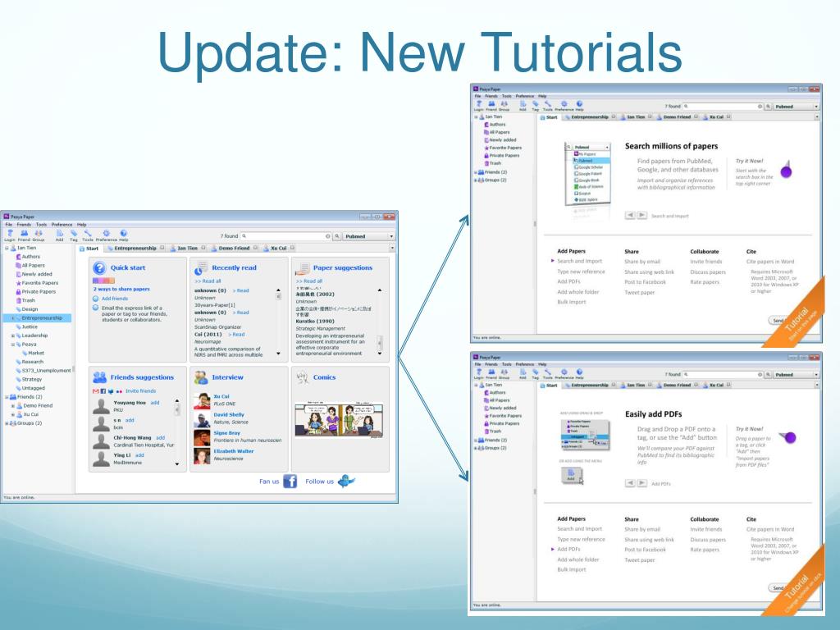Expand Groups (2) node in left window tree
The width and height of the screenshot is (840, 630).
tap(7, 423)
